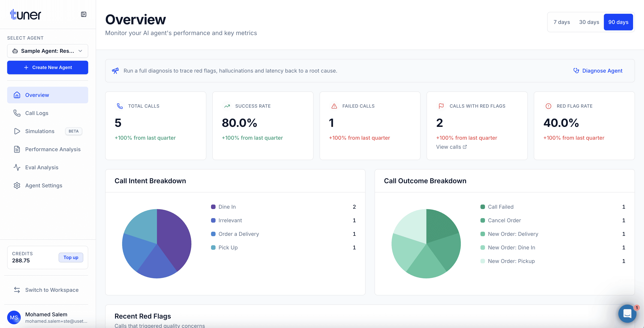Click the credits amount 288.75
Image resolution: width=644 pixels, height=328 pixels.
(21, 261)
